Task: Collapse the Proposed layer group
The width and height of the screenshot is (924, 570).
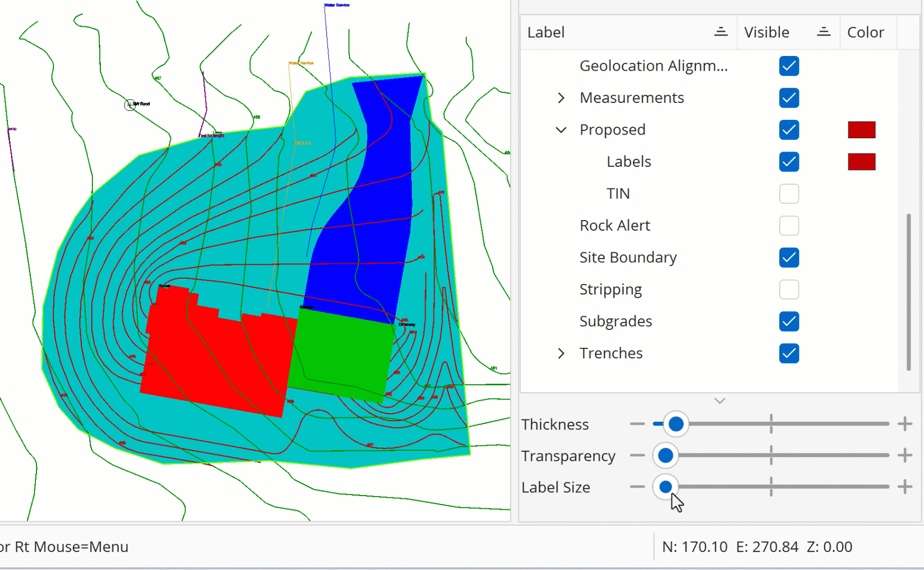Action: coord(561,130)
